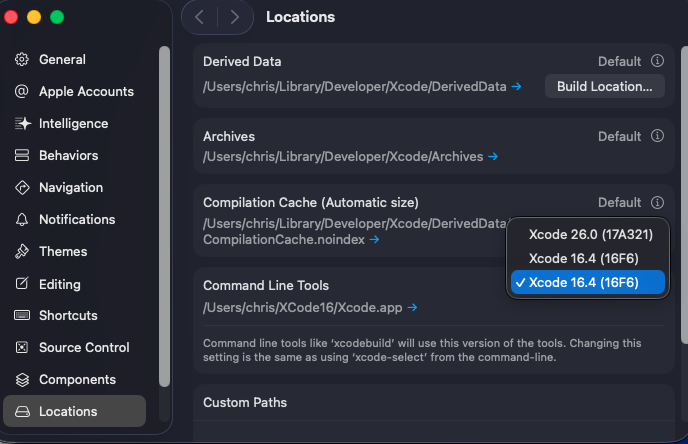The image size is (688, 444).
Task: Switch to the Intelligence pane
Action: 75,123
